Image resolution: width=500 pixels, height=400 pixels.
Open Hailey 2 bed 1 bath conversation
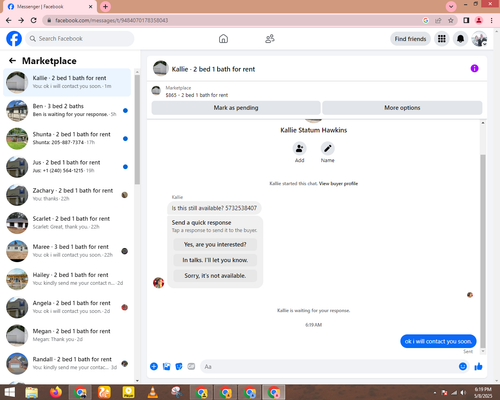[x=67, y=279]
